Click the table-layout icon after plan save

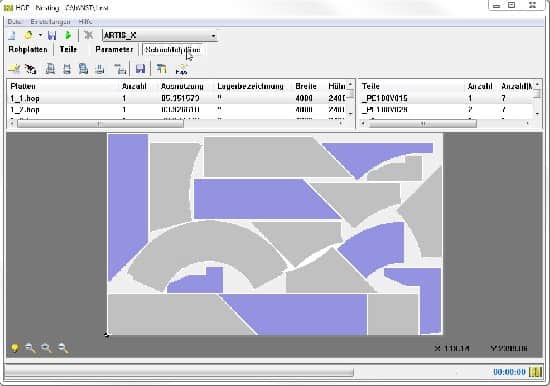(x=161, y=69)
